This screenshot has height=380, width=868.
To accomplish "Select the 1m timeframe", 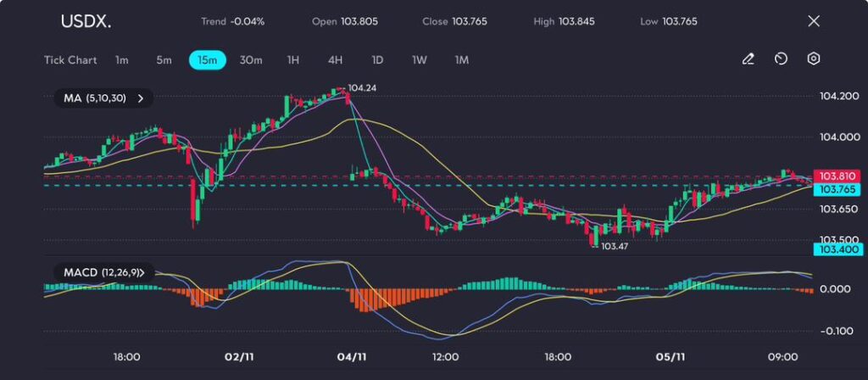I will (x=122, y=60).
